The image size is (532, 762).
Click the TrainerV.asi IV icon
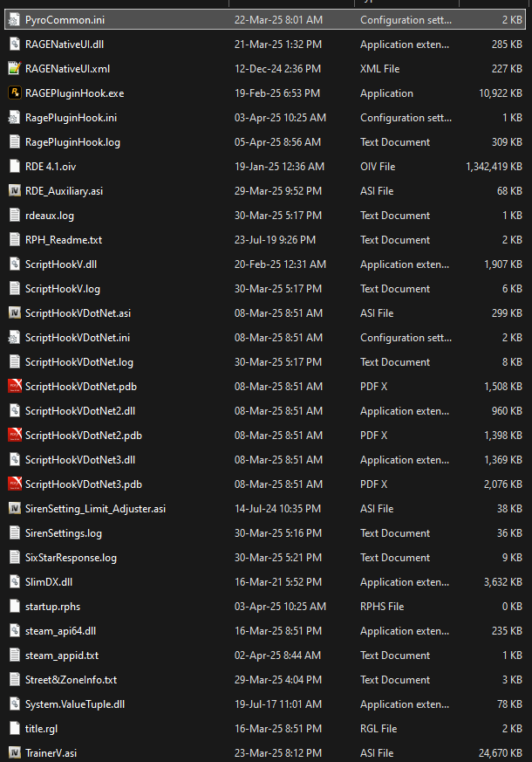(x=15, y=752)
